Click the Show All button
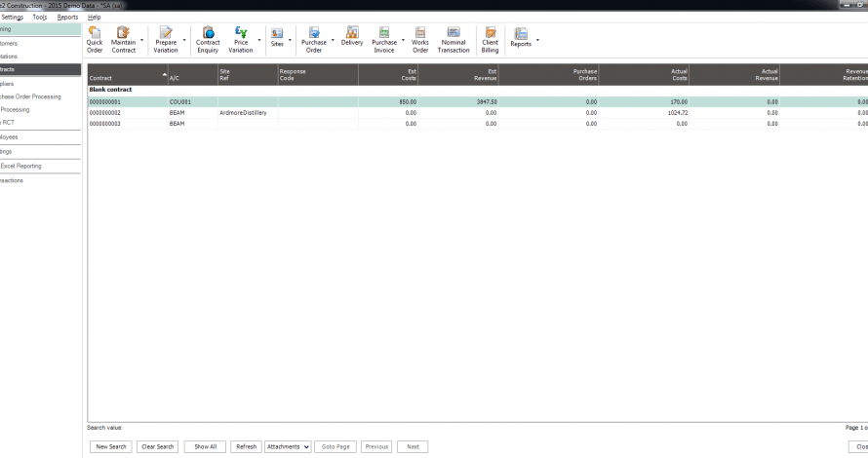This screenshot has width=868, height=458. [x=206, y=447]
